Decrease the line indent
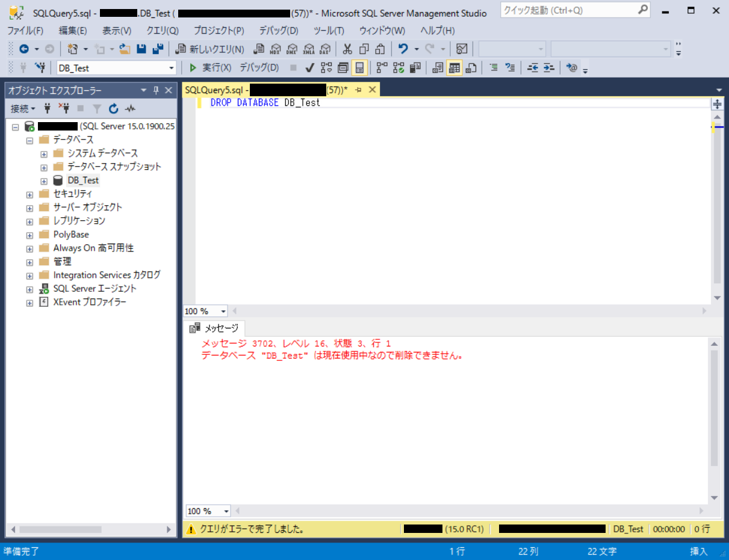Screen dimensions: 729x560 (533, 68)
